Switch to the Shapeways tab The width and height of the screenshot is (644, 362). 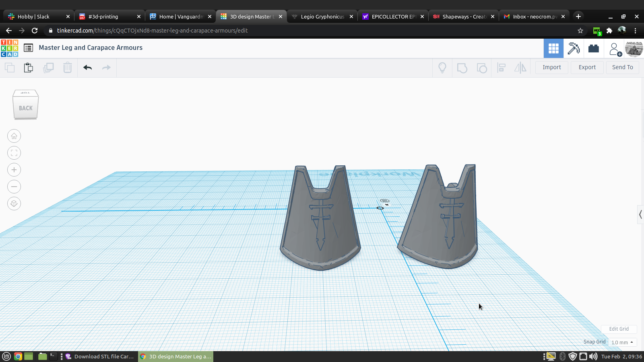463,16
